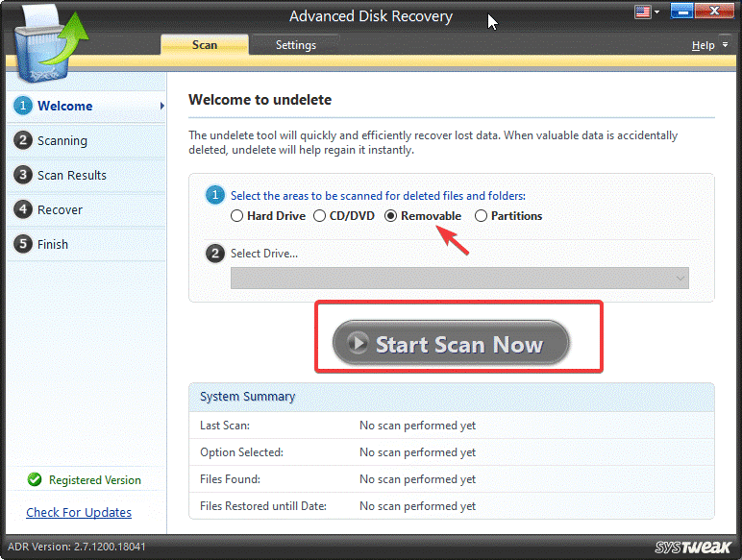Click the Start Scan Now button
Image resolution: width=742 pixels, height=560 pixels.
[x=451, y=343]
